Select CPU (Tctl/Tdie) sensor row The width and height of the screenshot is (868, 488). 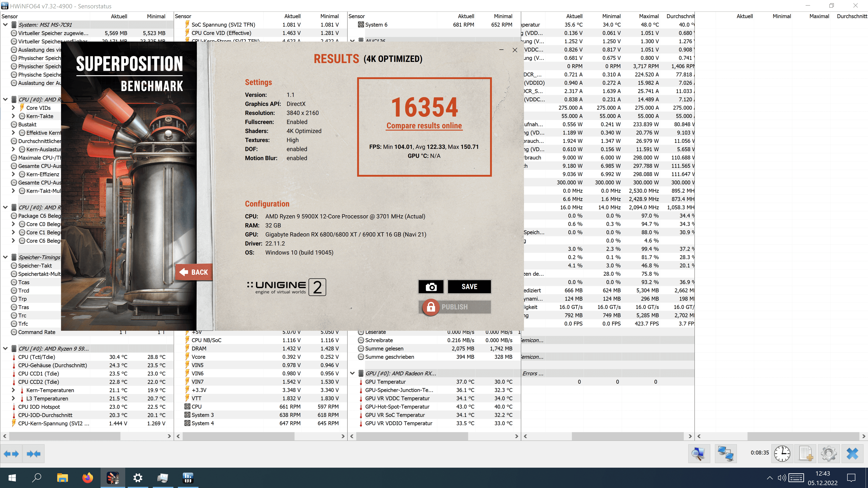(x=87, y=357)
